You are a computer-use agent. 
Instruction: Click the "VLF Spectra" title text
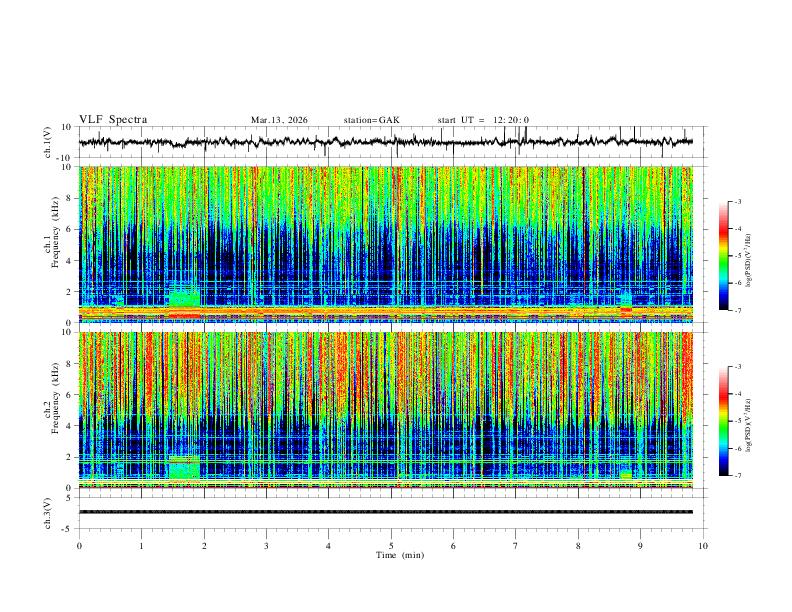point(113,120)
